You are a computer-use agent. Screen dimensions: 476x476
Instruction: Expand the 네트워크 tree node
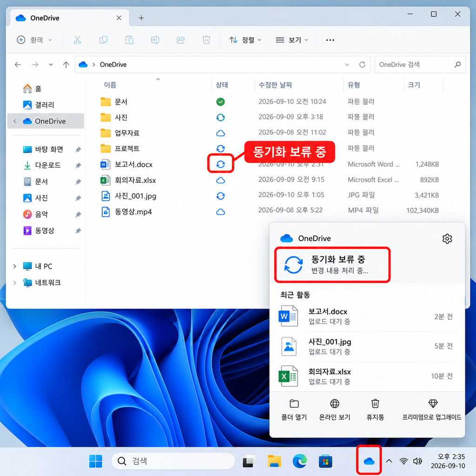[14, 283]
